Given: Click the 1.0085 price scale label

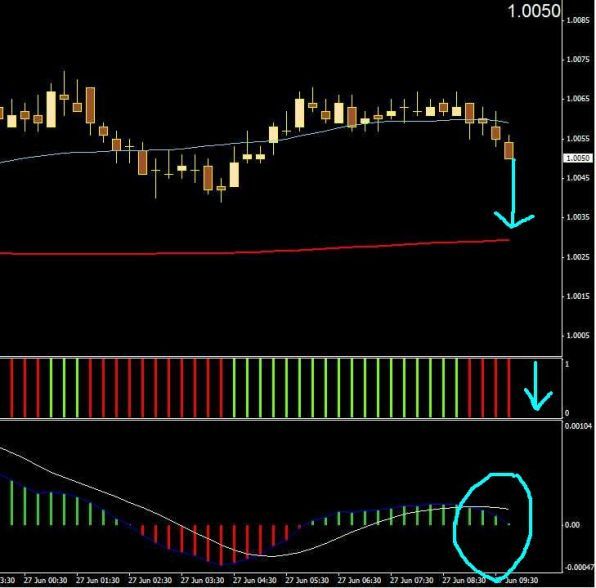Looking at the screenshot, I should point(578,20).
